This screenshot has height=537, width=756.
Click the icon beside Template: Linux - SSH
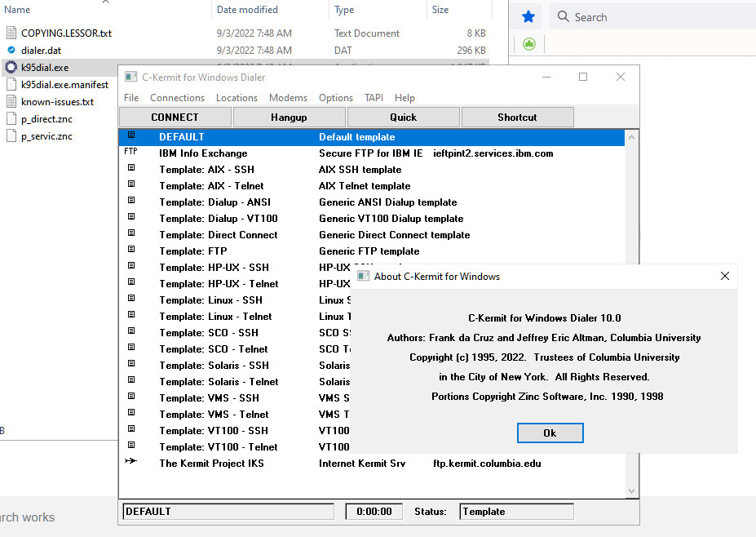(x=131, y=298)
